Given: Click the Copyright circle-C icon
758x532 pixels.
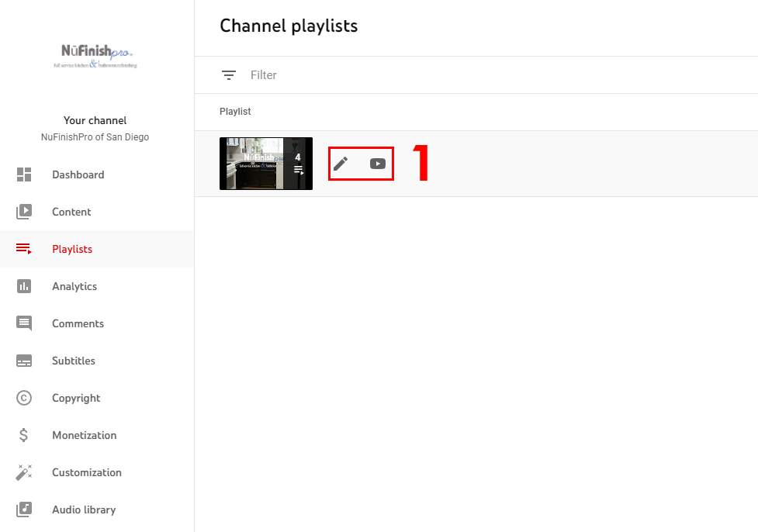Looking at the screenshot, I should (x=24, y=398).
